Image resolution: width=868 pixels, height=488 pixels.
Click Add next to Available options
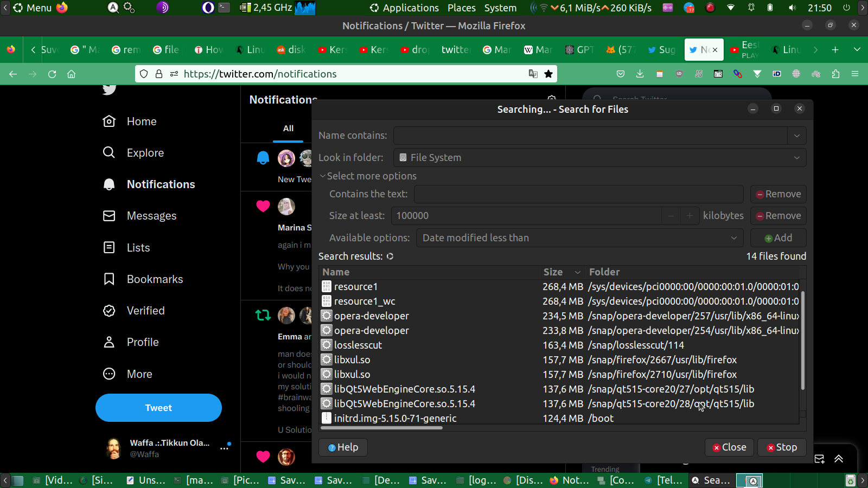point(778,238)
